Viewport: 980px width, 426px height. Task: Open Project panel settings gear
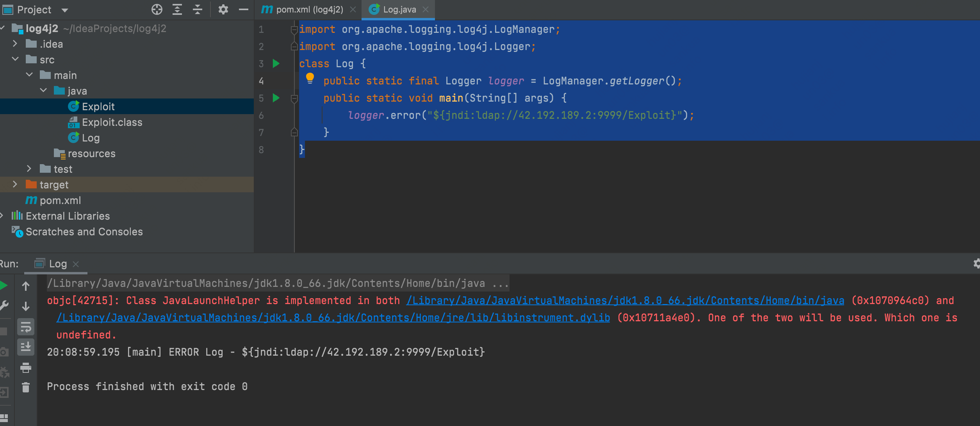pos(223,9)
